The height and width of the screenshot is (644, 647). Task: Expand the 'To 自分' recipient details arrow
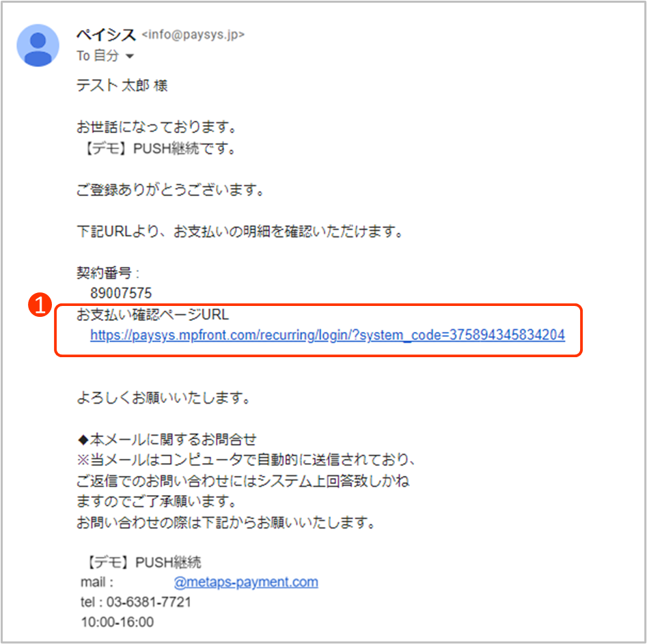pos(130,56)
